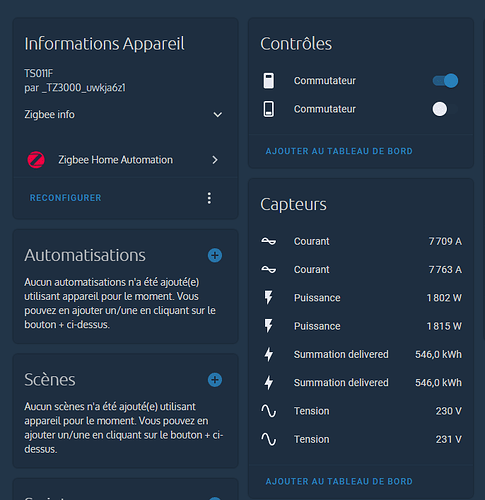Image resolution: width=485 pixels, height=500 pixels.
Task: Click the first Commutateur device icon
Action: click(x=269, y=81)
